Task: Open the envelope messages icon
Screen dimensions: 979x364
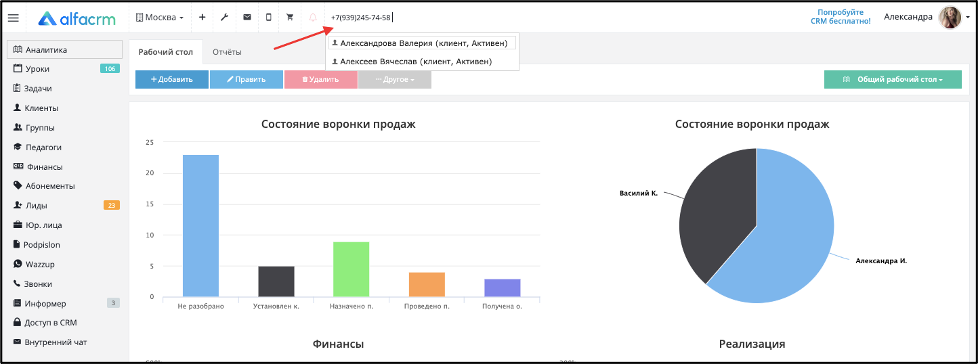Action: pyautogui.click(x=247, y=17)
